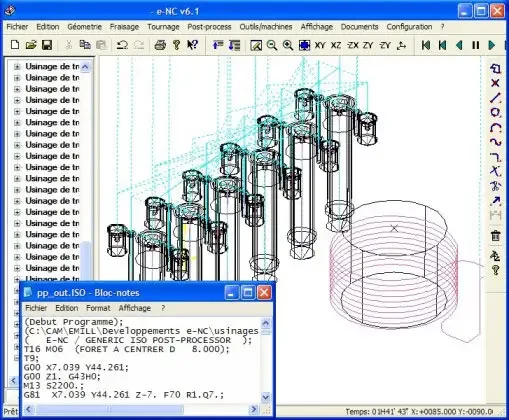This screenshot has width=509, height=420.
Task: Open file using the folder icon
Action: click(31, 45)
